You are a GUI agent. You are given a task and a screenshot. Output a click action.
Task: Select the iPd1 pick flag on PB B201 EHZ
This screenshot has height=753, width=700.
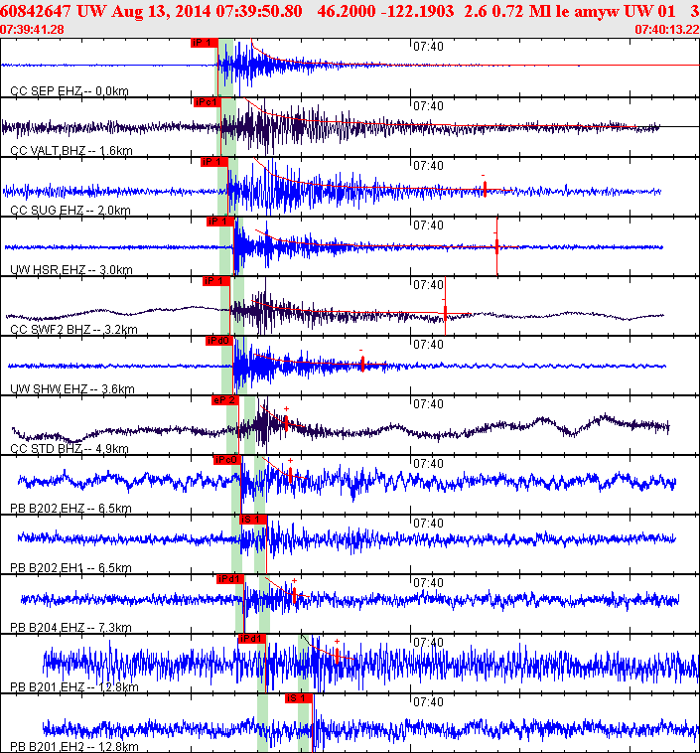click(x=252, y=638)
